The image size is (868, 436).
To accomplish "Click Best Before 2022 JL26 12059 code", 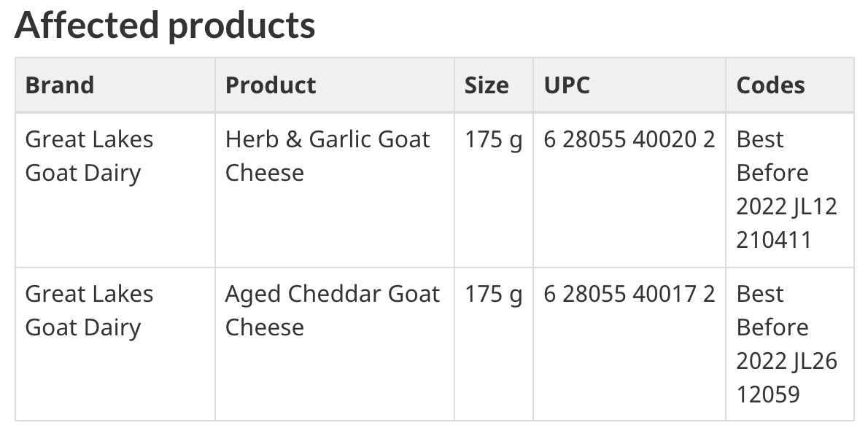I will point(786,344).
